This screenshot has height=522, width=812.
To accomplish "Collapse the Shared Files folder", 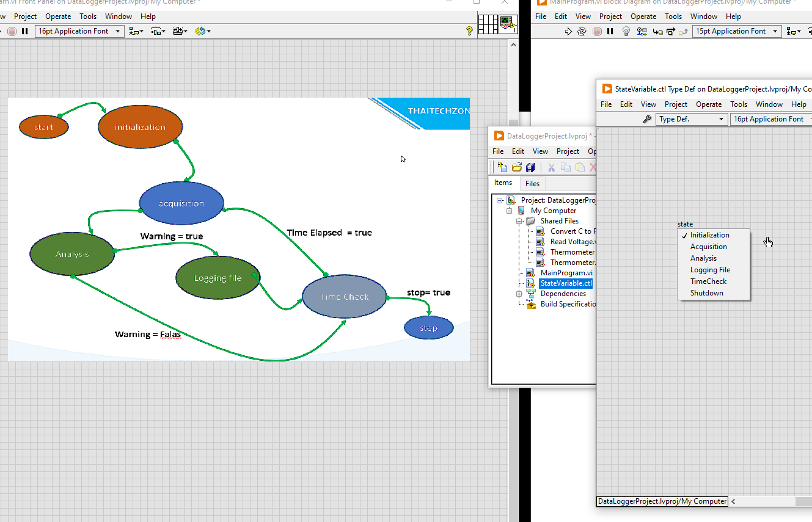I will (519, 221).
